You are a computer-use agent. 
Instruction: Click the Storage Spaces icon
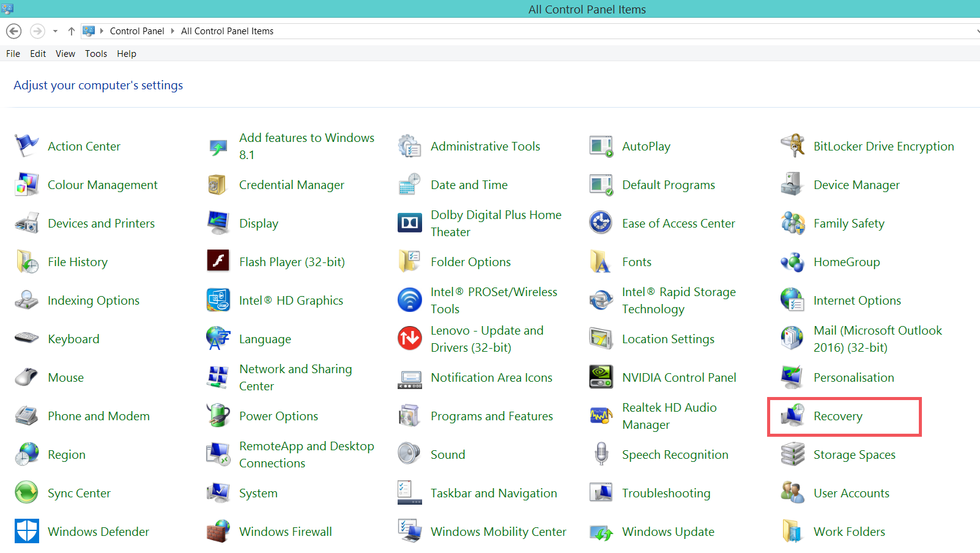coord(792,455)
